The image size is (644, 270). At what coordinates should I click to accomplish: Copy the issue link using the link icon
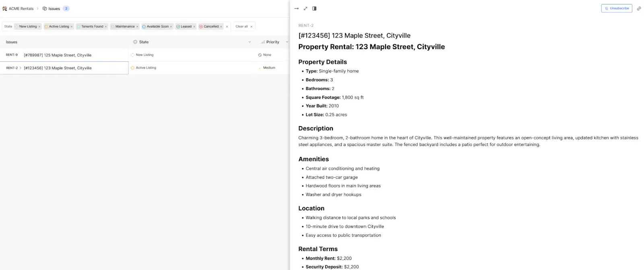pyautogui.click(x=639, y=8)
